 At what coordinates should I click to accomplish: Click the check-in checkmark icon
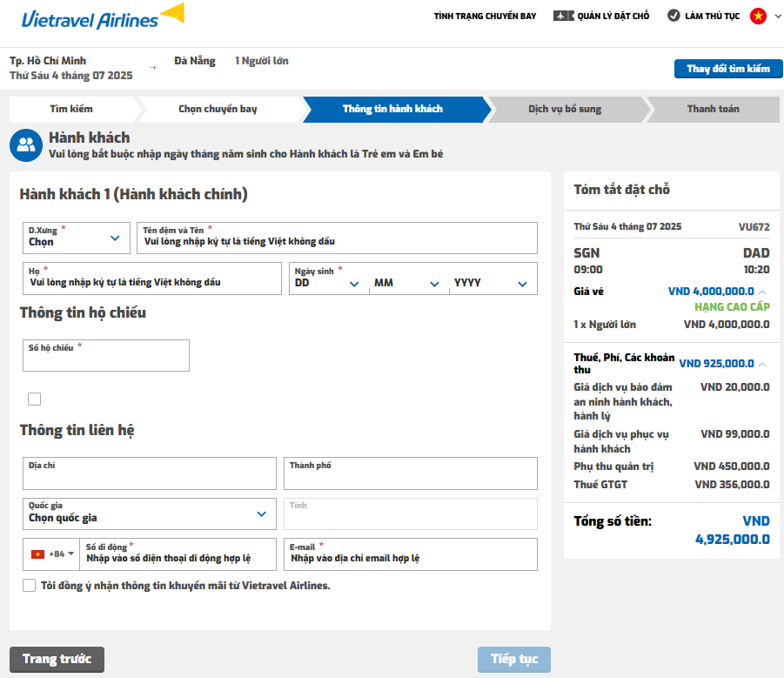tap(673, 16)
